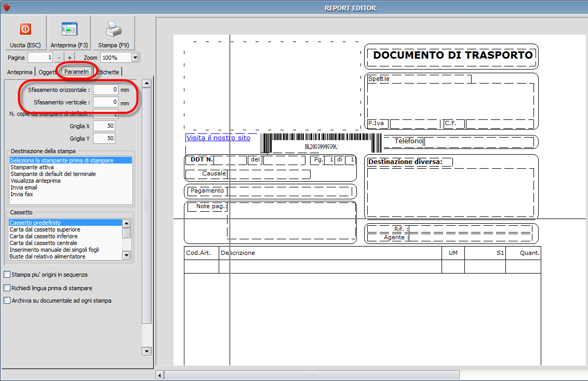
Task: Click report horizontal scrollbar left arrow
Action: pyautogui.click(x=160, y=375)
